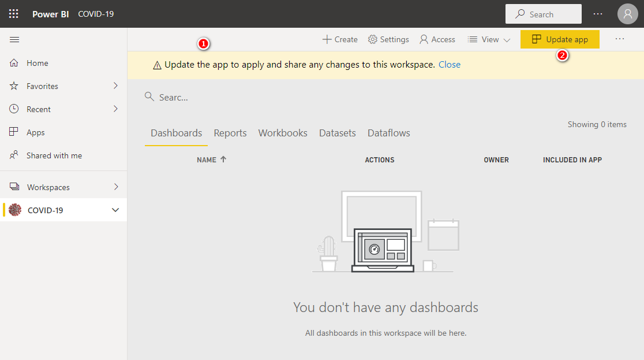Open Workspaces in sidebar
Image resolution: width=644 pixels, height=360 pixels.
pos(63,187)
